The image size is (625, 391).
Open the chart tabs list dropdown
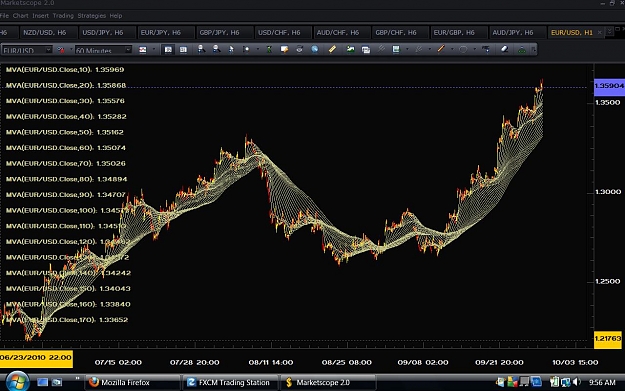tap(609, 32)
